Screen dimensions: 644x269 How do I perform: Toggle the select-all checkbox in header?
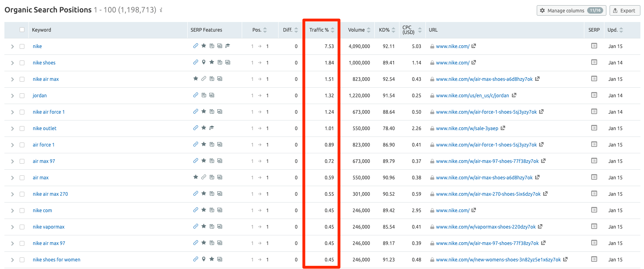click(x=22, y=30)
